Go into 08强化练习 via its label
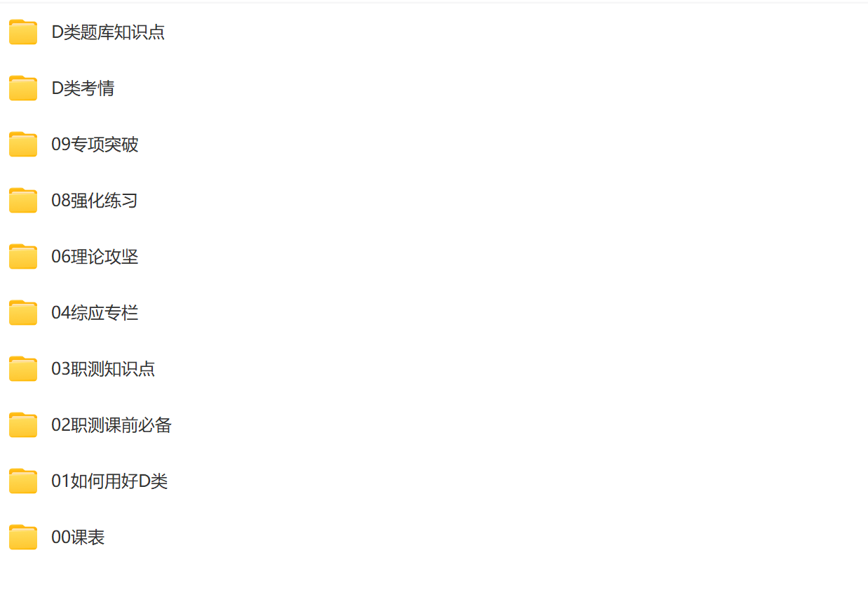 pos(94,201)
